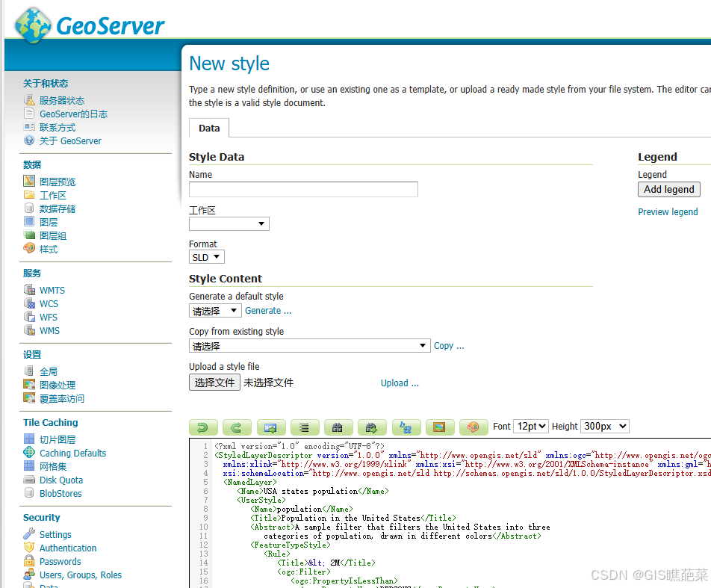The width and height of the screenshot is (711, 588).
Task: Open GeoServer的日志 logs page
Action: 73,114
